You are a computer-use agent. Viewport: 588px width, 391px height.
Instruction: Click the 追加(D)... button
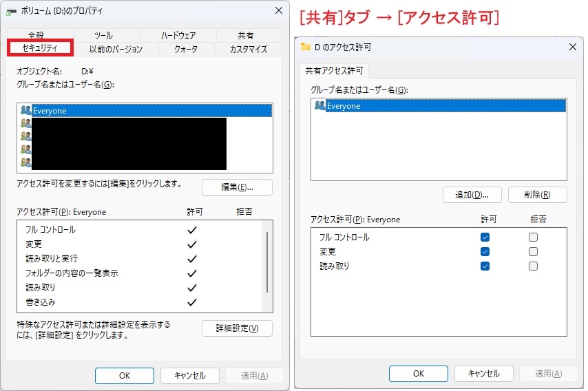[472, 195]
